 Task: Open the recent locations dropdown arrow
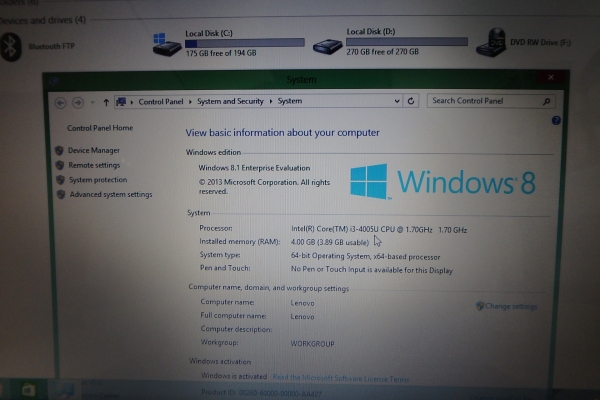pos(92,103)
